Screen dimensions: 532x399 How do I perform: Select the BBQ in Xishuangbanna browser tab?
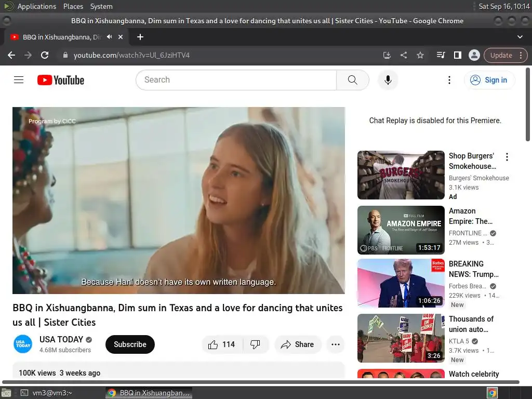click(x=66, y=37)
